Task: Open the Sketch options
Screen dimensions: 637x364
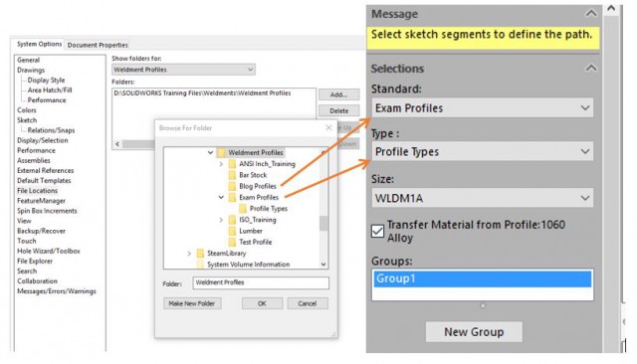Action: click(27, 120)
